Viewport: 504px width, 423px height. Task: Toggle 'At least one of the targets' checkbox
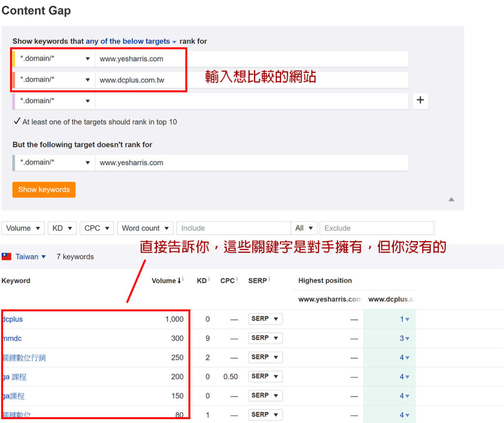pyautogui.click(x=17, y=122)
